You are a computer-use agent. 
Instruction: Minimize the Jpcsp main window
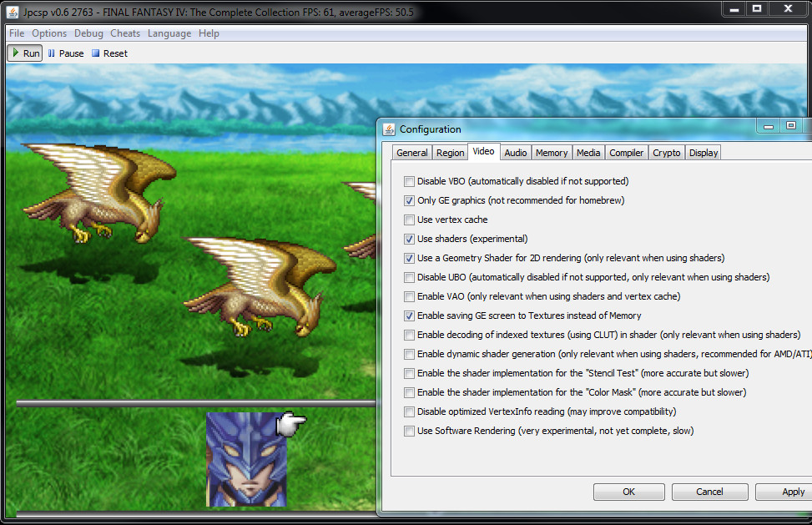coord(734,9)
